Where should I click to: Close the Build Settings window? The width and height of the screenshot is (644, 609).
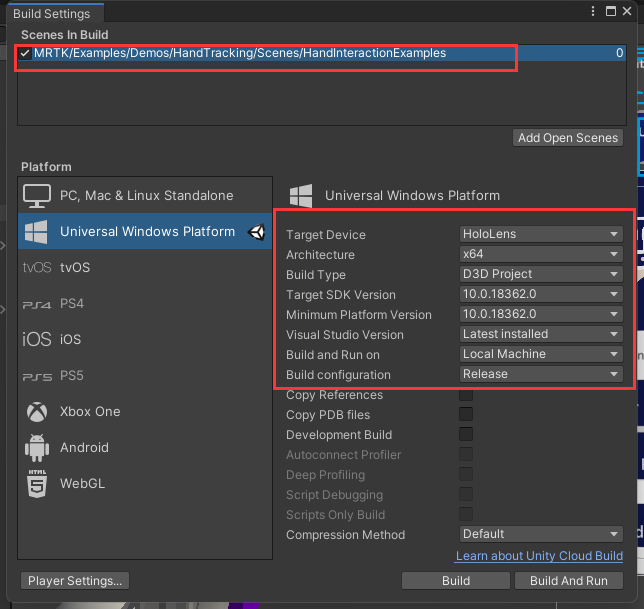coord(627,11)
